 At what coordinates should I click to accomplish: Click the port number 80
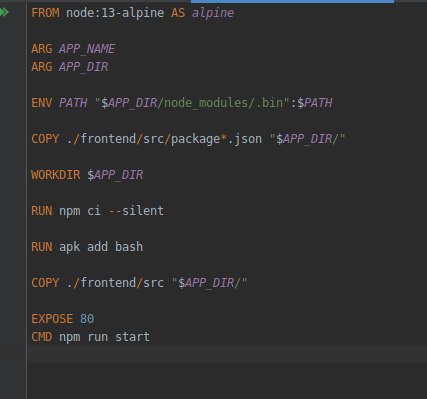click(x=87, y=319)
